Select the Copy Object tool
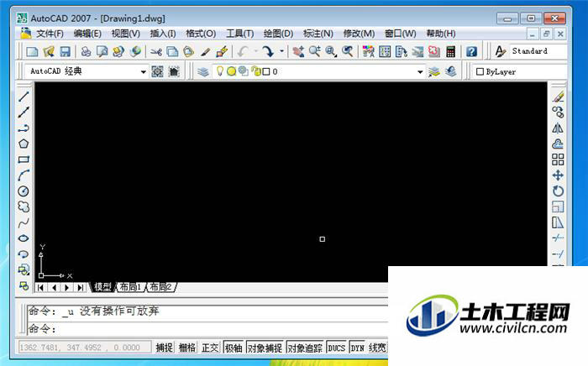588x366 pixels. [558, 112]
